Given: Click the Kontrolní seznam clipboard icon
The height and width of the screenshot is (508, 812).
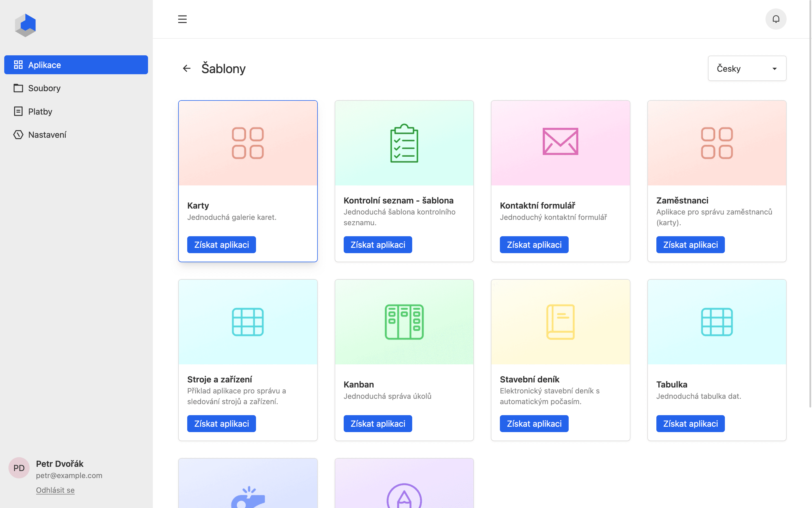Looking at the screenshot, I should [x=404, y=143].
